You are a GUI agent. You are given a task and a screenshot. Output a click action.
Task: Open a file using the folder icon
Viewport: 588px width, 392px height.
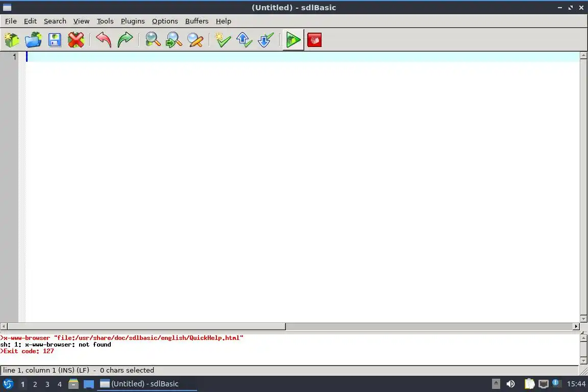(x=33, y=40)
